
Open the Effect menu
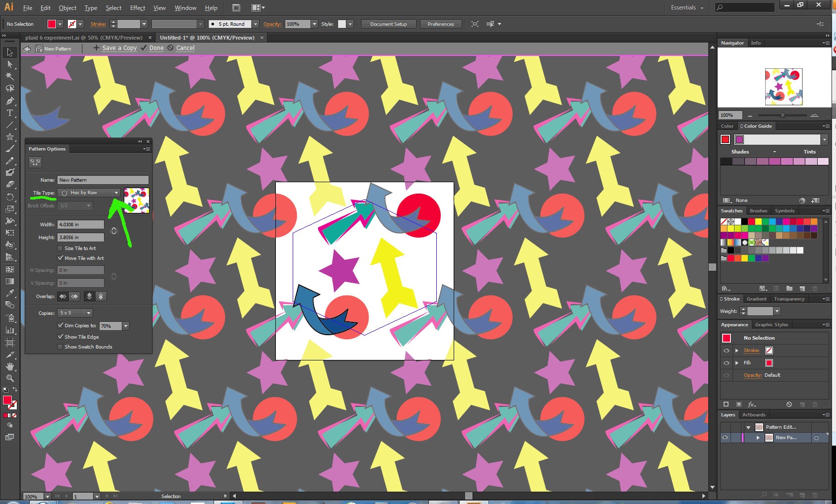click(x=137, y=8)
